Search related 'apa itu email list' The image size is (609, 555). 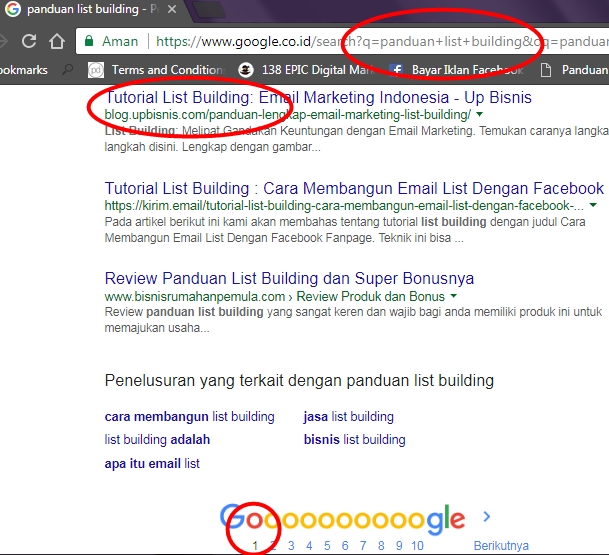click(x=152, y=463)
